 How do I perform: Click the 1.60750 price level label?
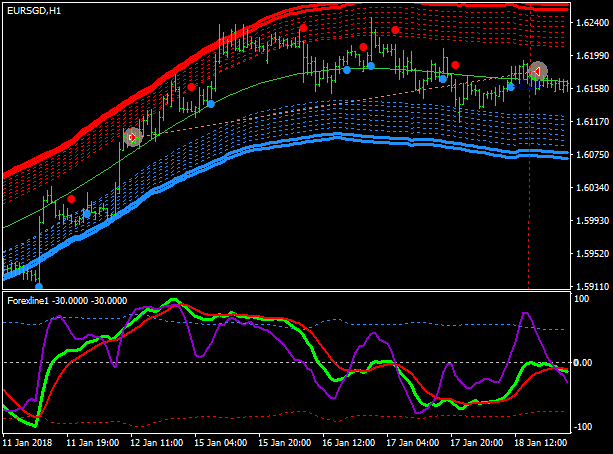[x=593, y=155]
